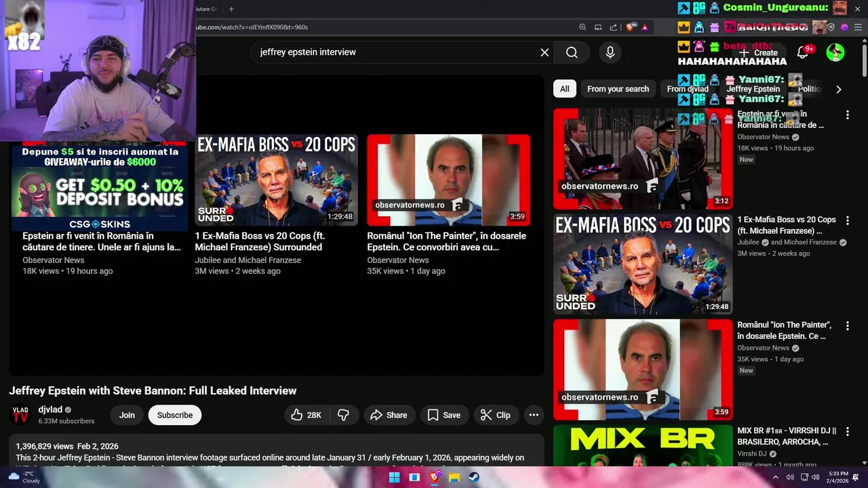The height and width of the screenshot is (488, 868).
Task: Click end-screen title 'Epstein ar fi venit în România'
Action: point(102,241)
